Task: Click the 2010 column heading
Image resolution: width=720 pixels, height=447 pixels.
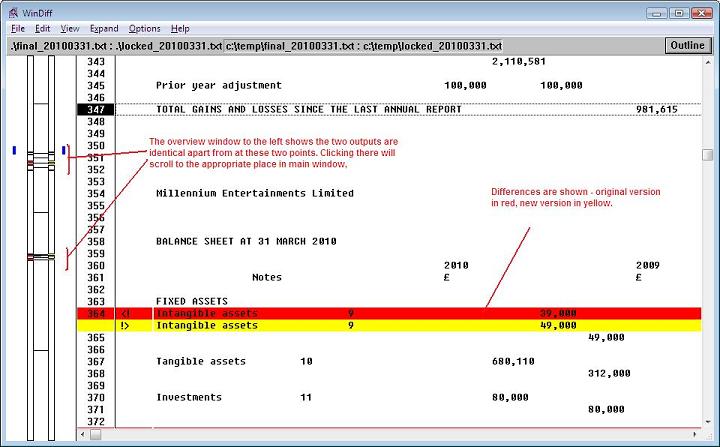Action: coord(456,266)
